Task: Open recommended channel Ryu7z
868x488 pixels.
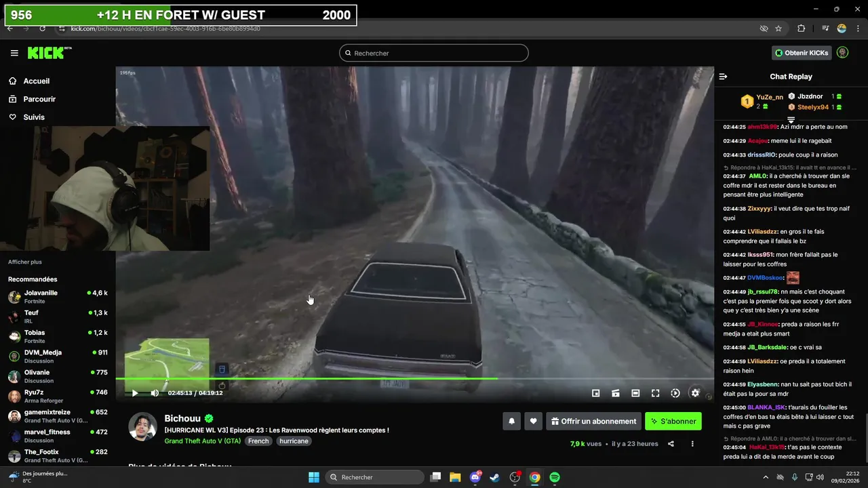Action: [58, 396]
